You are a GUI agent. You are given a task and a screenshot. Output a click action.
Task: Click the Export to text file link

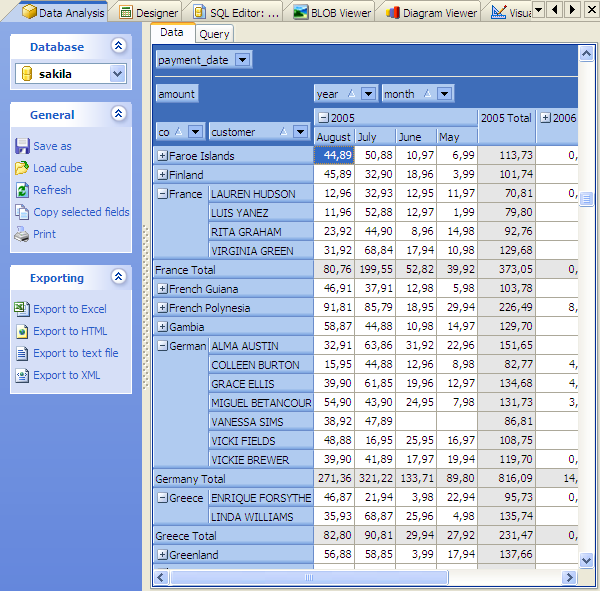coord(76,353)
